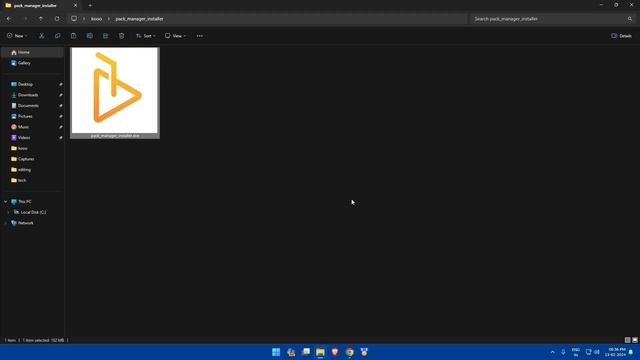
Task: Cut the selected file
Action: click(42, 36)
